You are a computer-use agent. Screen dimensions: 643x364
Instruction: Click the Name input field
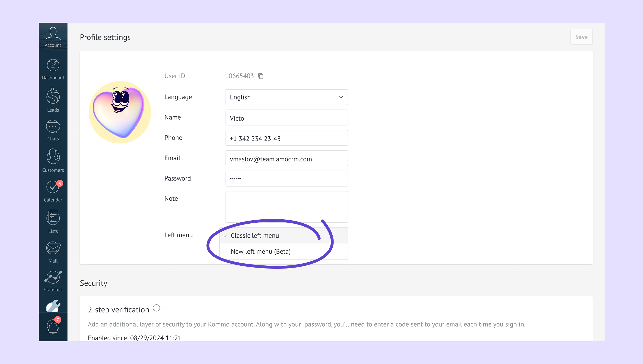[287, 118]
